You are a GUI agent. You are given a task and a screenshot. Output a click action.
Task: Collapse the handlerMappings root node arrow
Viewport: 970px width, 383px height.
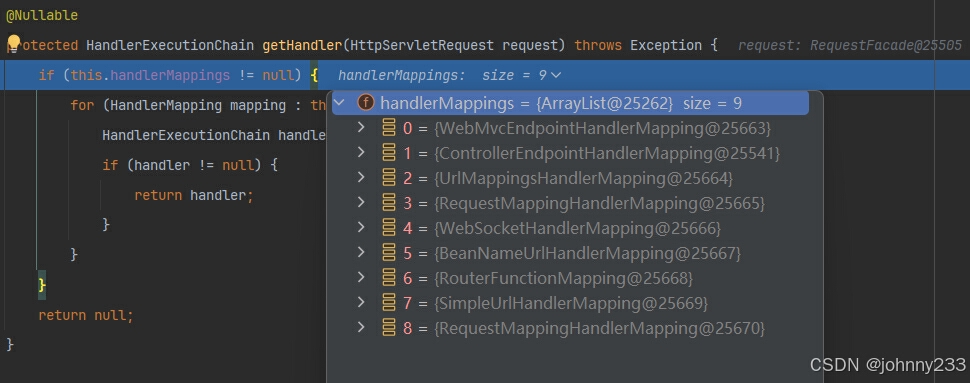[339, 102]
